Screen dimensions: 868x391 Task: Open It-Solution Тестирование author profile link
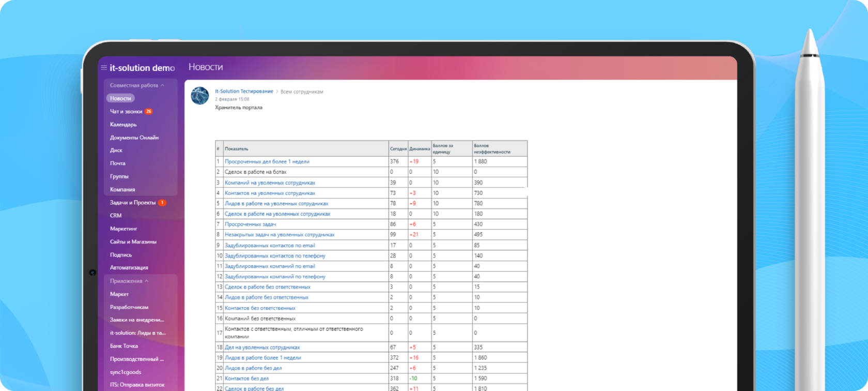pyautogui.click(x=244, y=92)
